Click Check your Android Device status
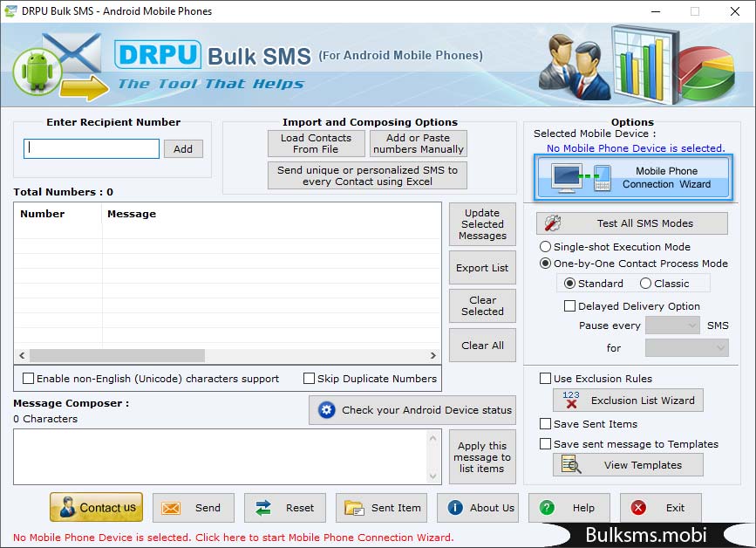The height and width of the screenshot is (548, 756). 412,410
